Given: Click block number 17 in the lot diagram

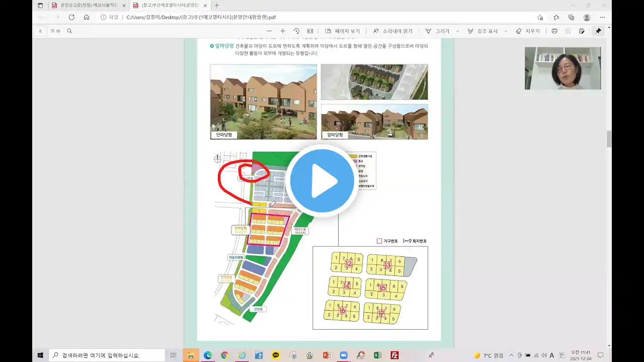Looking at the screenshot, I should [x=381, y=313].
